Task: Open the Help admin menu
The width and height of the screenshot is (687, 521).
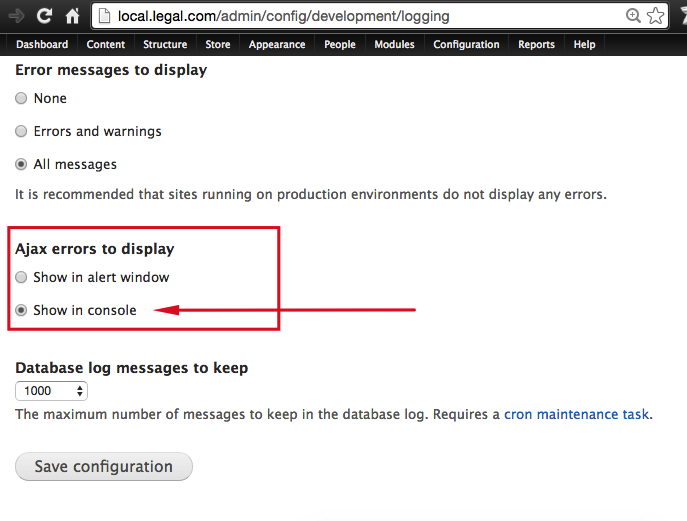Action: (584, 44)
